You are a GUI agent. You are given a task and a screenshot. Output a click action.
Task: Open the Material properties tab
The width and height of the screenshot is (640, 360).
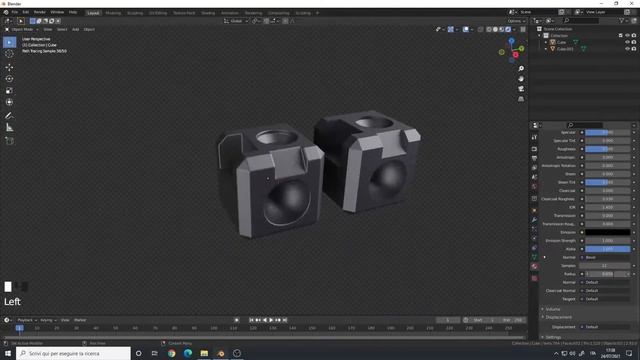coord(534,266)
